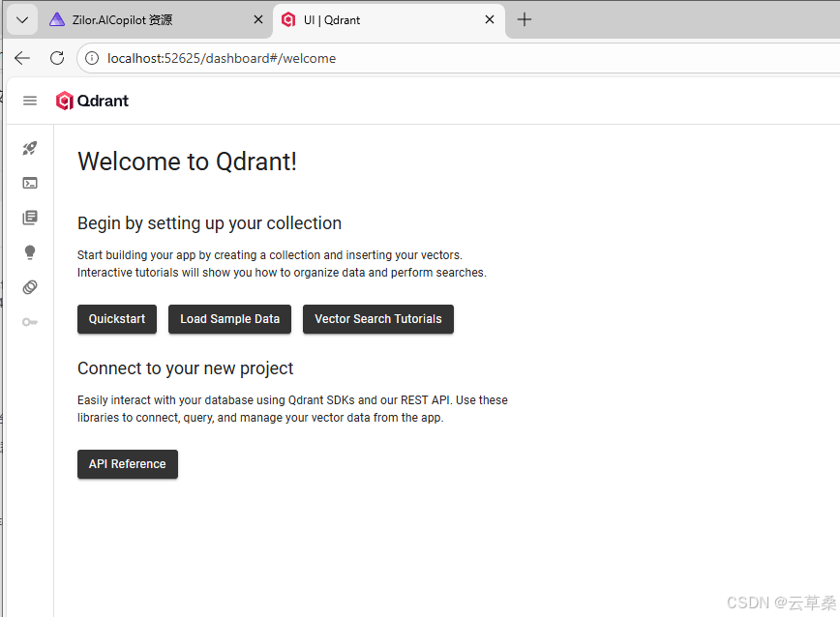Screen dimensions: 840x617
Task: Click the API key icon in sidebar
Action: tap(30, 322)
